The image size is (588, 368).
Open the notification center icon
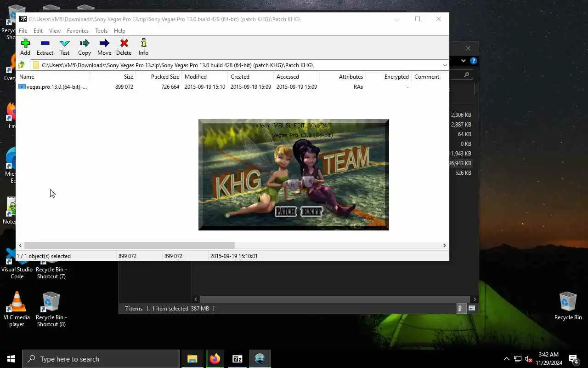[x=573, y=359]
